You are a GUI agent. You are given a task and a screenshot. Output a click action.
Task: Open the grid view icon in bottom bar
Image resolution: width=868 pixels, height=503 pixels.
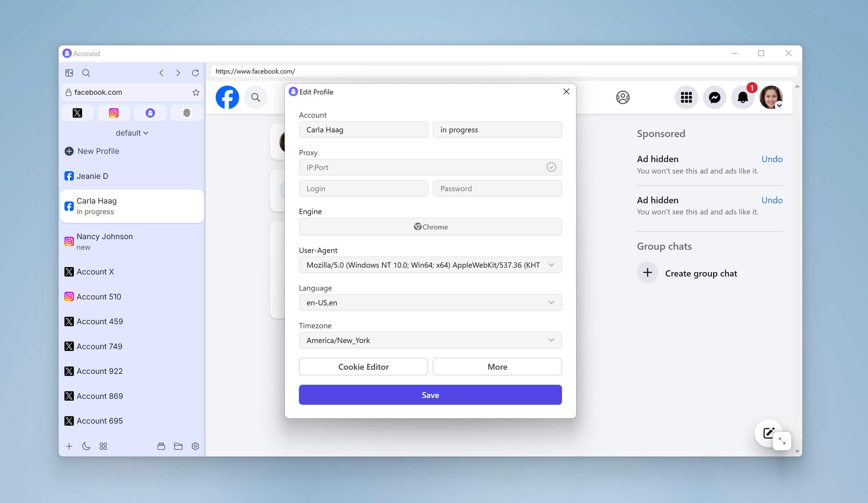103,446
